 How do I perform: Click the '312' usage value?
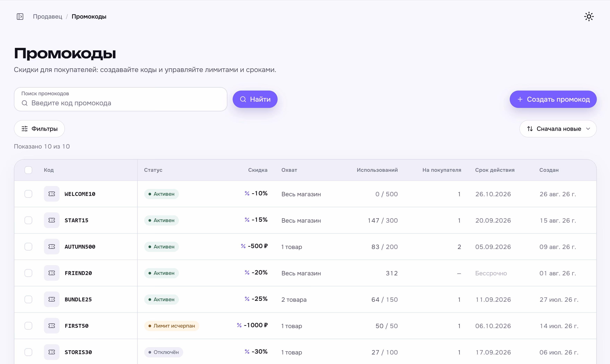(x=392, y=273)
